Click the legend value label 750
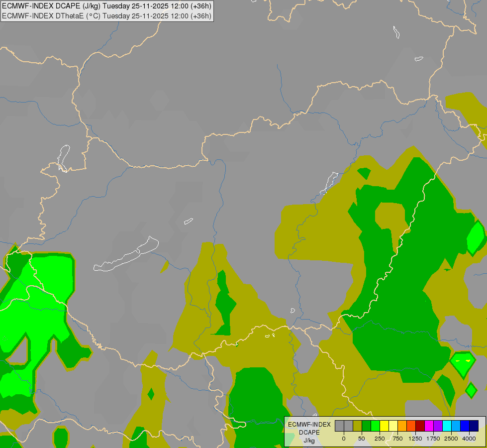This screenshot has height=448, width=487. [397, 439]
